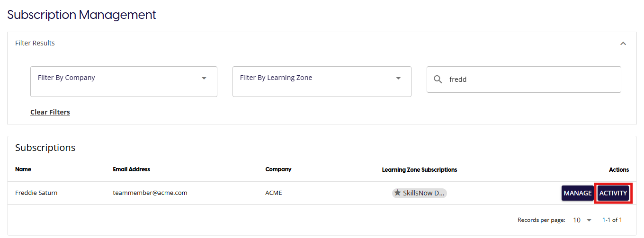
Task: Click the Freddie Saturn name cell
Action: click(x=36, y=193)
